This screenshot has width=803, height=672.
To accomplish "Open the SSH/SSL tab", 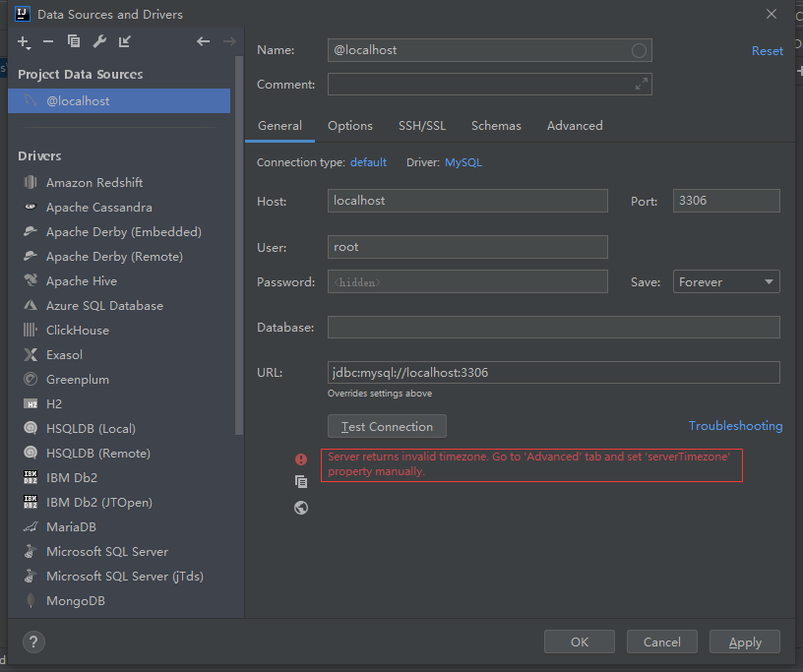I will click(x=422, y=126).
